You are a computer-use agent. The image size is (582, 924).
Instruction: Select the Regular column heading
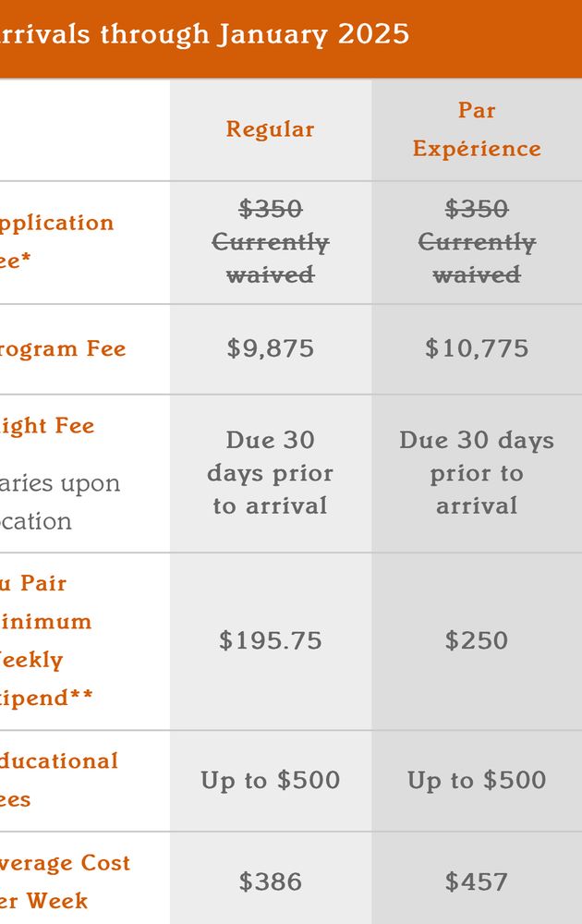click(271, 129)
